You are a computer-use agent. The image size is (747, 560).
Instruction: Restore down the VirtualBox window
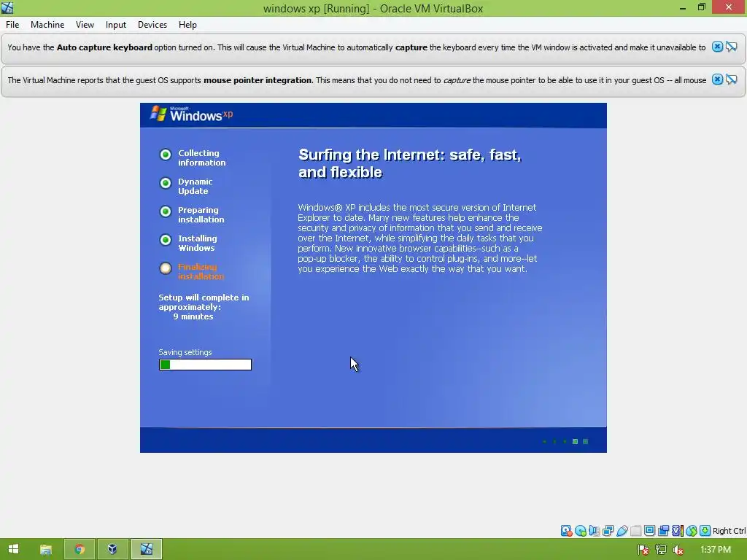702,7
